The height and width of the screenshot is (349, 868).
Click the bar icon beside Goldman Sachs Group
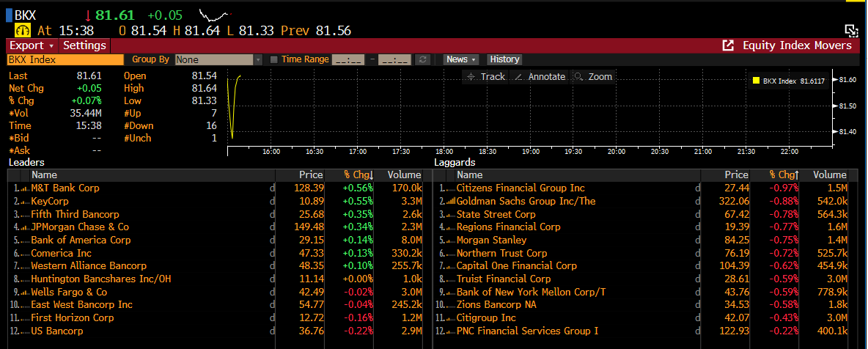pos(451,201)
